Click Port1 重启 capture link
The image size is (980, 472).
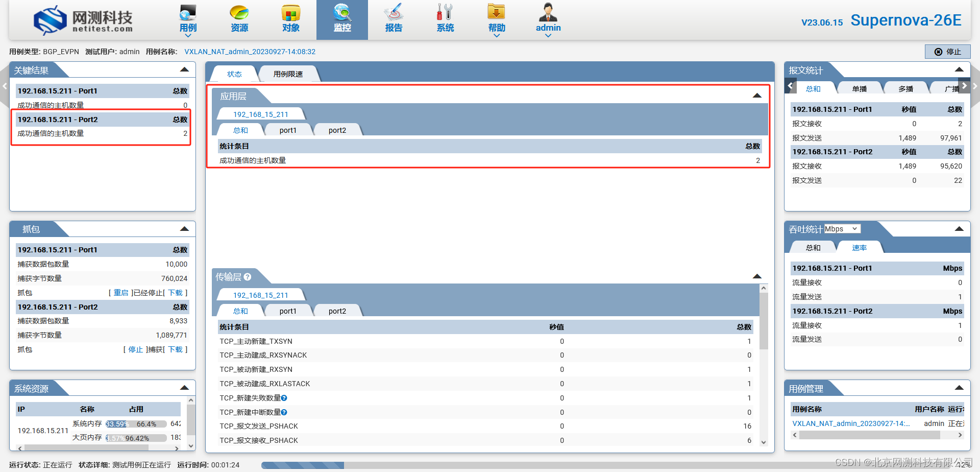(121, 293)
